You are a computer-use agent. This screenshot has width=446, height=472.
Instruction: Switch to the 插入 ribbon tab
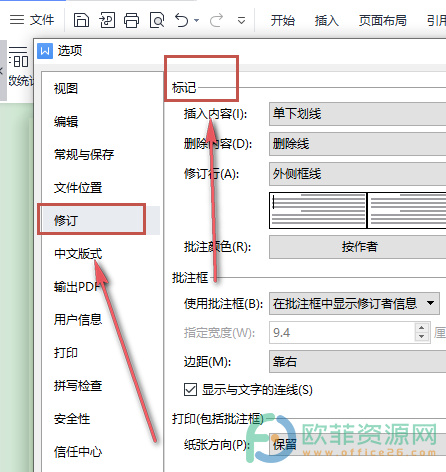(x=327, y=21)
